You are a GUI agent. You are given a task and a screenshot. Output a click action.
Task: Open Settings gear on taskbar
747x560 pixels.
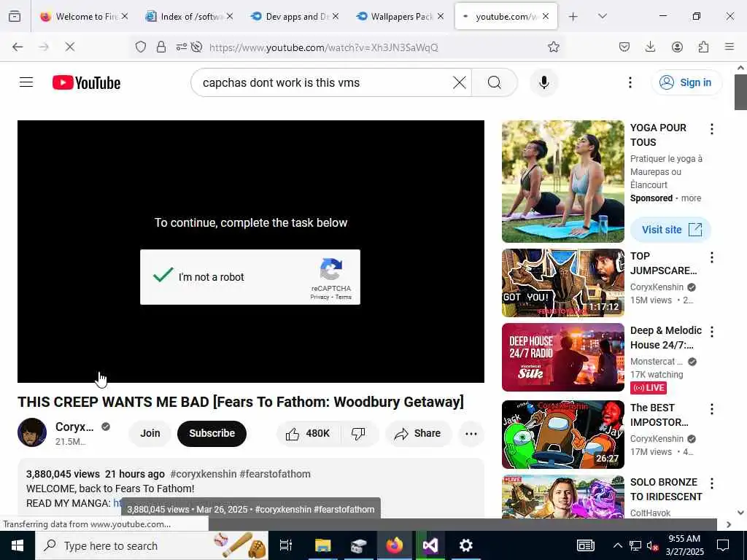click(x=465, y=545)
